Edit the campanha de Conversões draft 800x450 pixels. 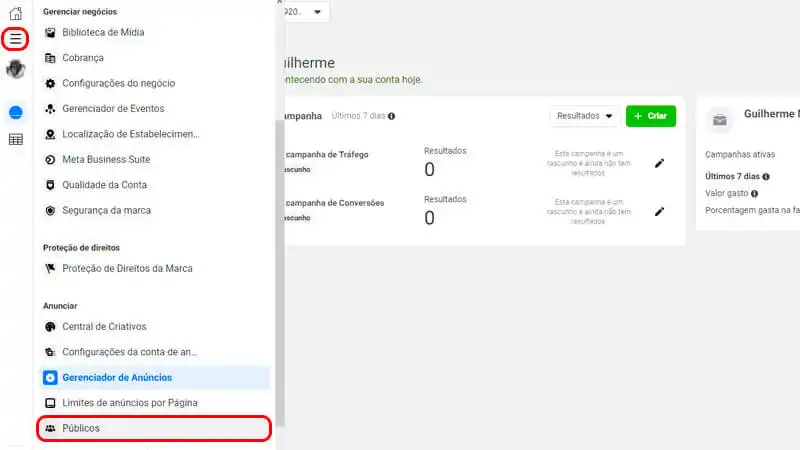tap(659, 212)
